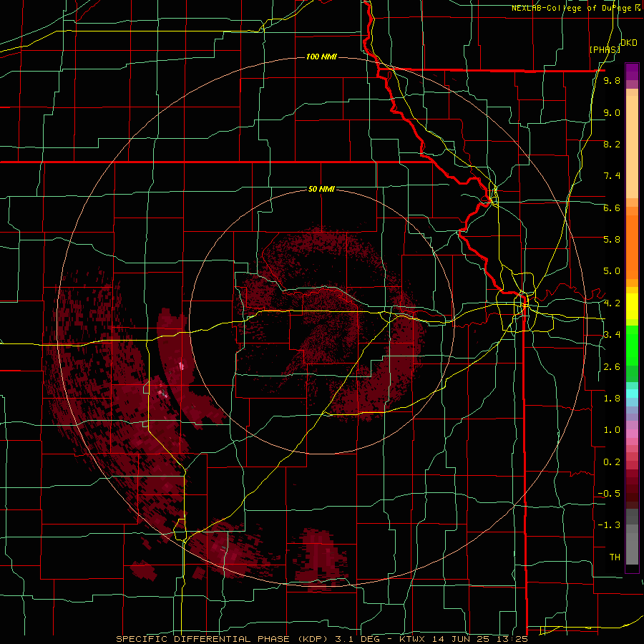This screenshot has height=644, width=644.
Task: Click the TH threshold label
Action: pyautogui.click(x=615, y=557)
